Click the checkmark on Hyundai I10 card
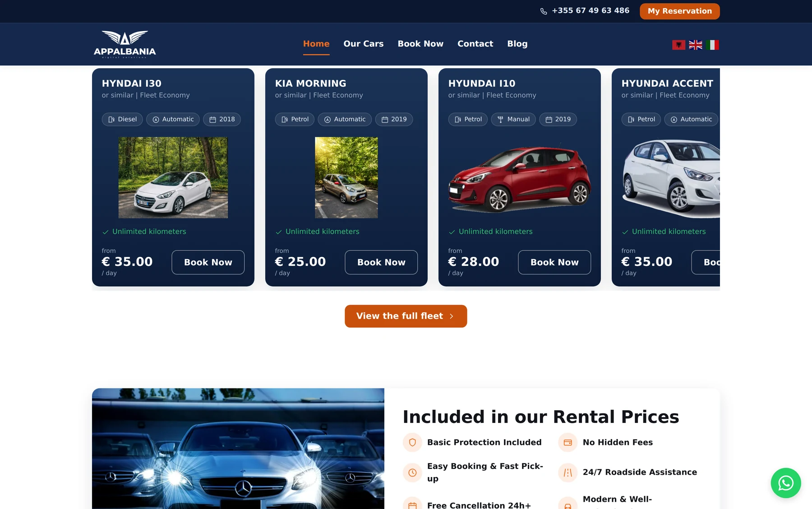812x509 pixels. pos(452,232)
